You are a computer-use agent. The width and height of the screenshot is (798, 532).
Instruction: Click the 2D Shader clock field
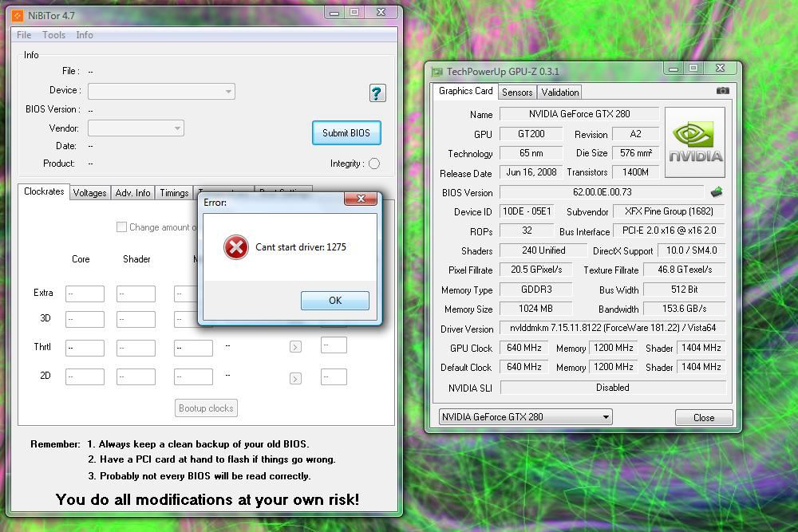[136, 377]
